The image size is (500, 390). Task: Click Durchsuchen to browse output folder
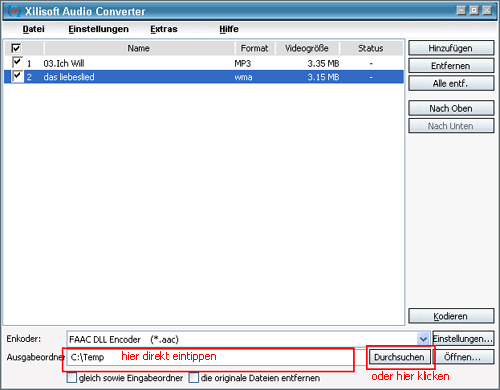(x=399, y=357)
